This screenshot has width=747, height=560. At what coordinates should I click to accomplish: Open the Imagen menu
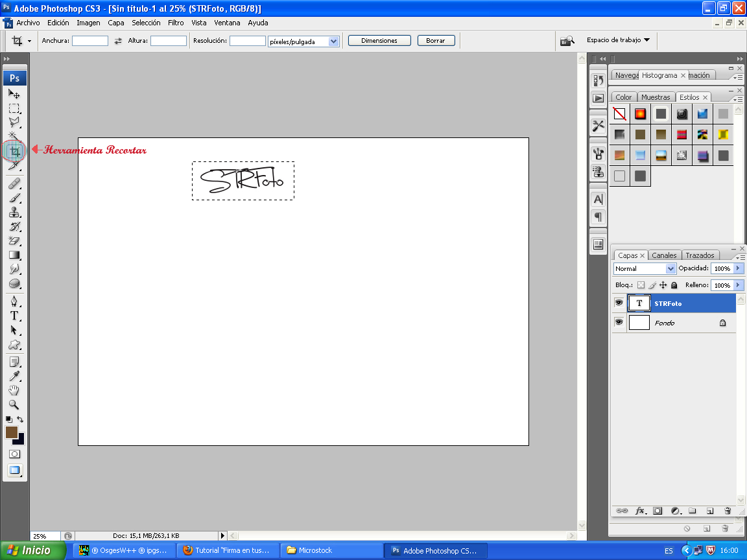point(88,23)
